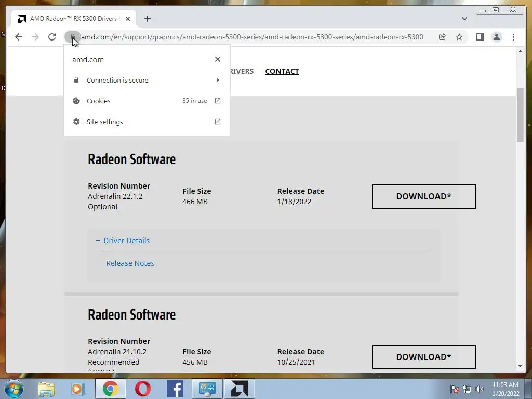Click the taskbar clock showing 11:03 AM

coord(506,389)
